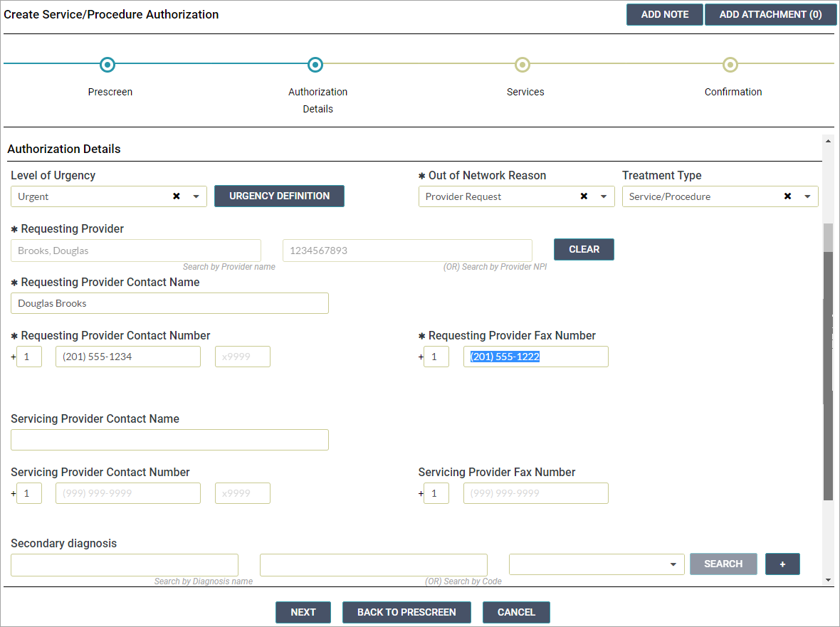Expand the secondary diagnosis dropdown list
Screen dimensions: 840x627
click(x=673, y=564)
